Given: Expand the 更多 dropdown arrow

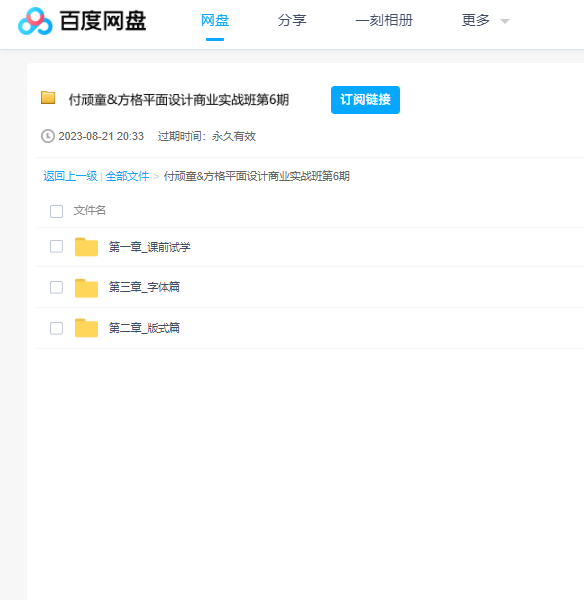Looking at the screenshot, I should point(505,21).
